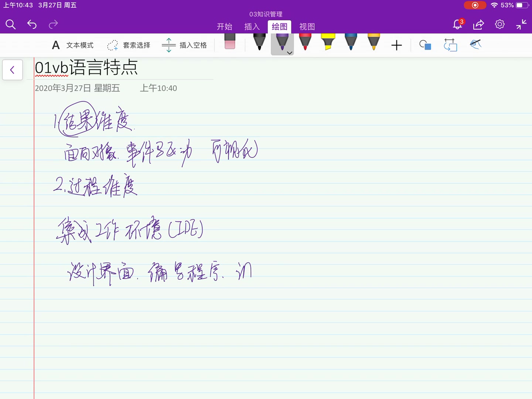This screenshot has width=532, height=399.
Task: Undo the last stroke
Action: pyautogui.click(x=32, y=24)
